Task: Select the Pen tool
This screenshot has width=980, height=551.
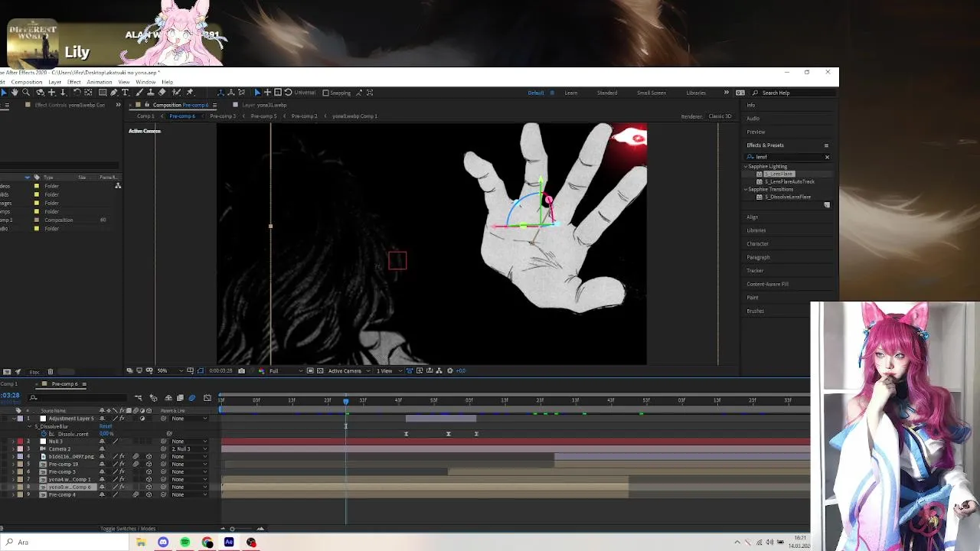Action: coord(114,93)
